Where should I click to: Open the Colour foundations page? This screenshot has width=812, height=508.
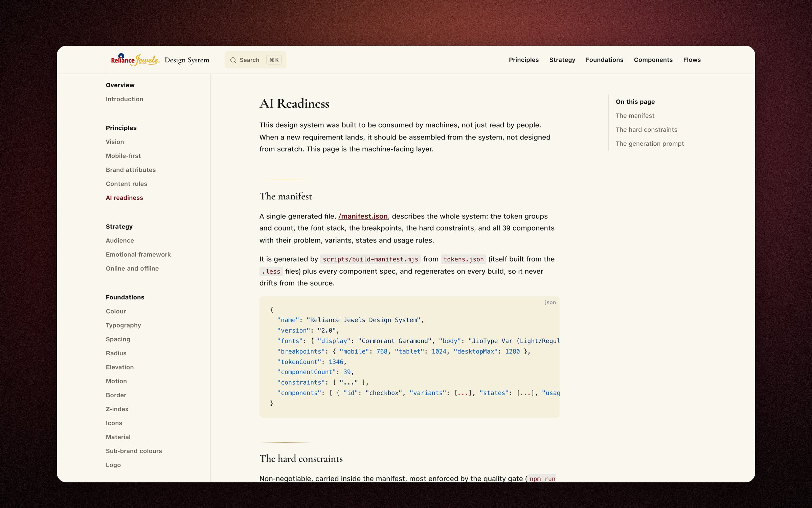[116, 311]
